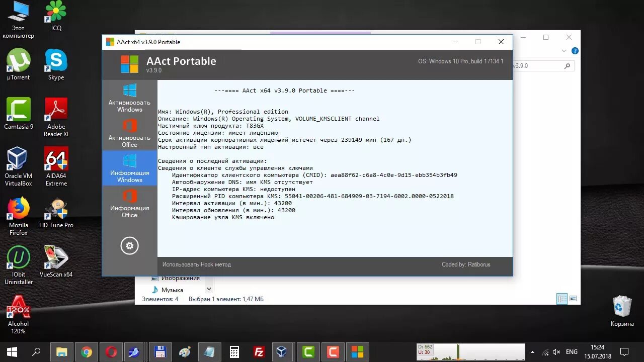The height and width of the screenshot is (362, 644).
Task: Click the taskbar search magnifier
Action: (37, 351)
